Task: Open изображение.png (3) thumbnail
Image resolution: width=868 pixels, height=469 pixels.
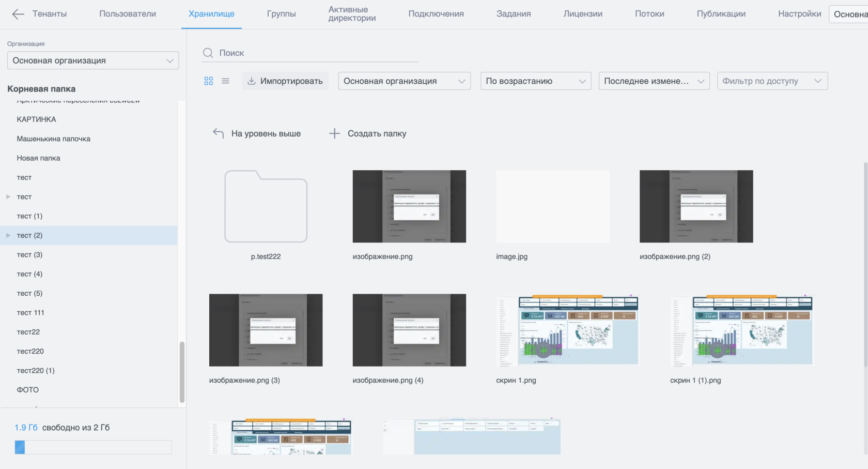Action: pos(266,330)
